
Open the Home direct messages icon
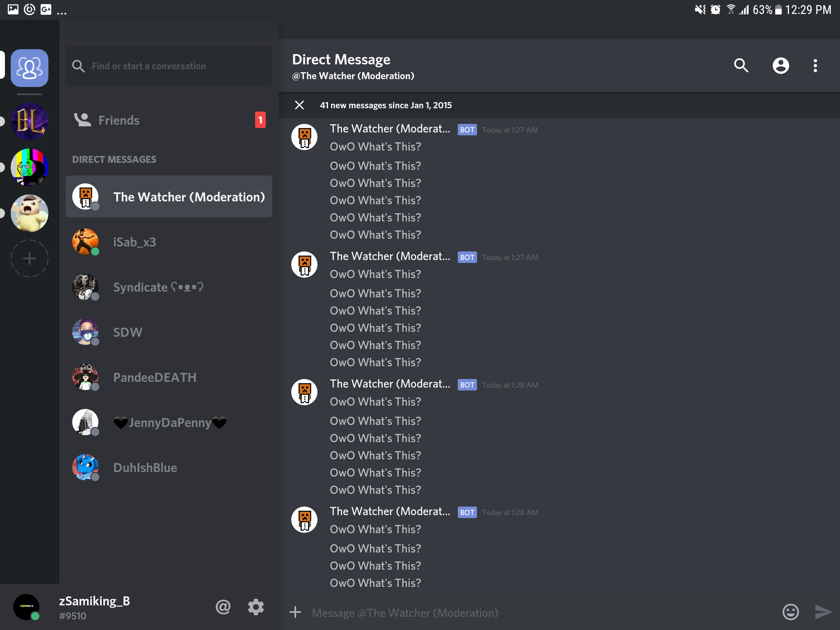point(30,68)
